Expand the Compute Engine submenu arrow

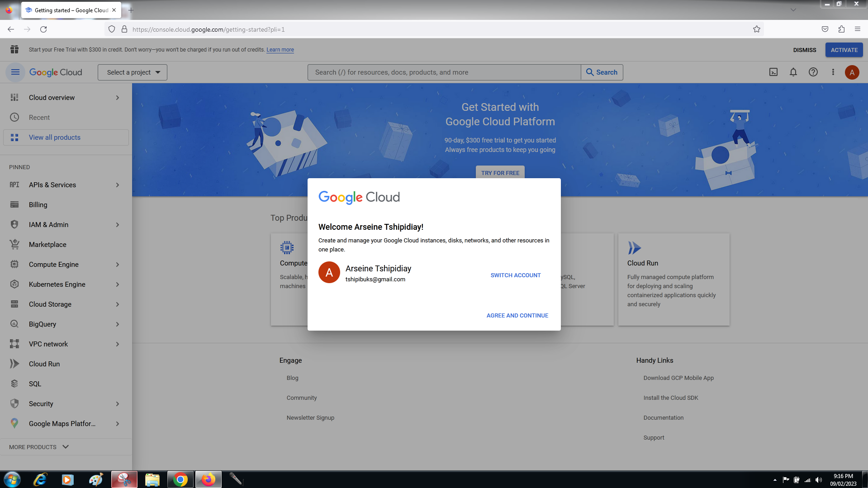(118, 265)
